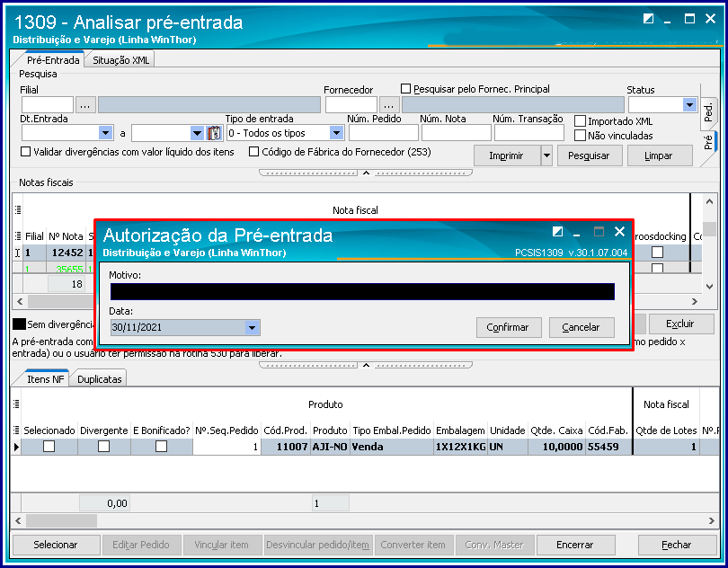Image resolution: width=728 pixels, height=568 pixels.
Task: Select nota 35655 row cell
Action: point(67,269)
